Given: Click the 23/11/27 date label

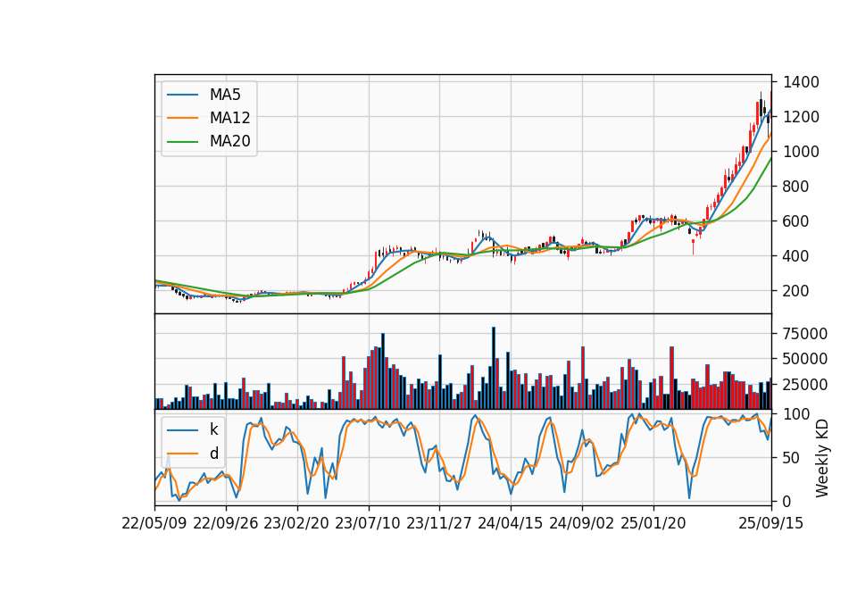Looking at the screenshot, I should pyautogui.click(x=439, y=523).
